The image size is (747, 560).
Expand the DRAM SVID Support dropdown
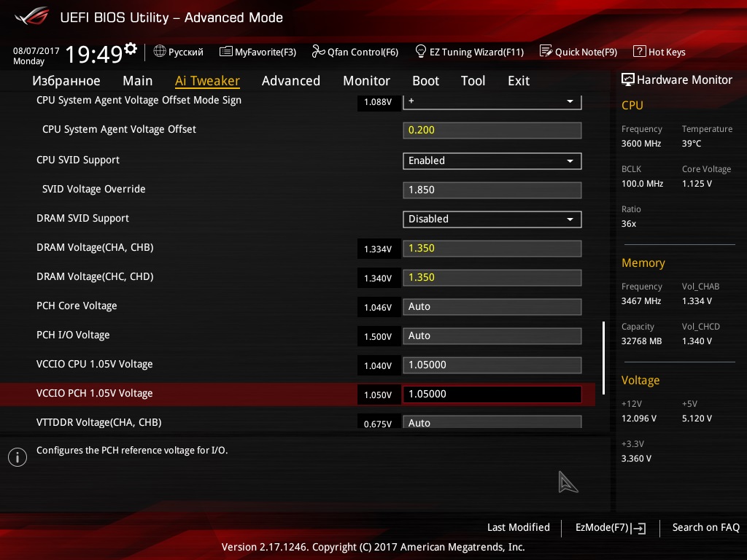pos(492,219)
